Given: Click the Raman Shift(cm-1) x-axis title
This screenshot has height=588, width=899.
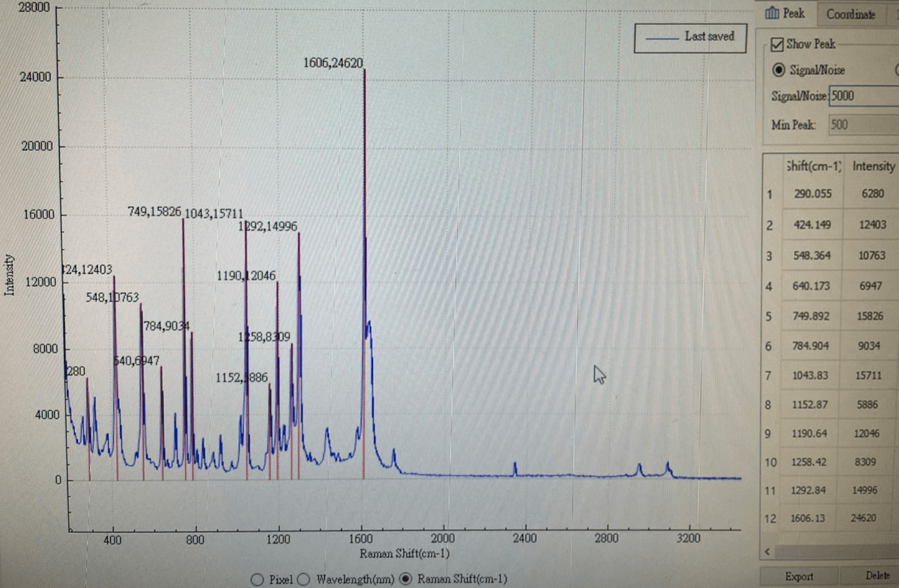Looking at the screenshot, I should [x=405, y=553].
